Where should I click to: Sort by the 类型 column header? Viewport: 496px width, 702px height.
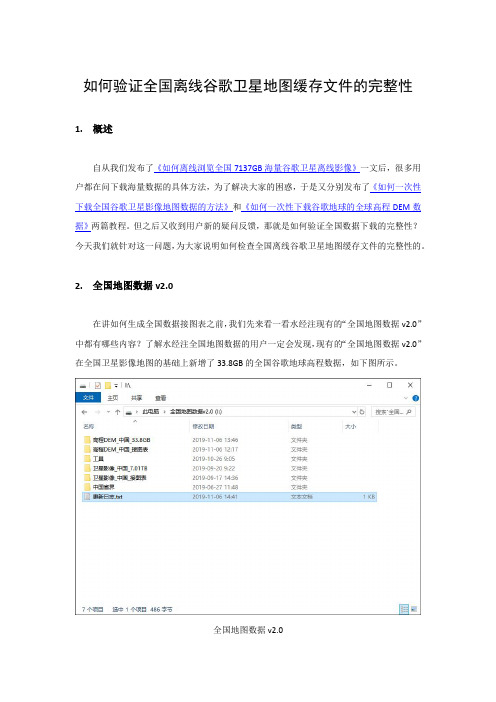coord(296,426)
